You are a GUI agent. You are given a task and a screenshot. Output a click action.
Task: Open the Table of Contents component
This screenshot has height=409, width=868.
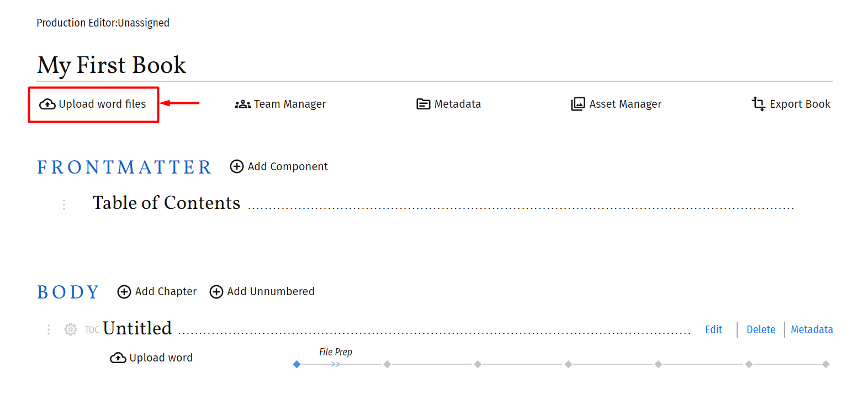pos(166,203)
